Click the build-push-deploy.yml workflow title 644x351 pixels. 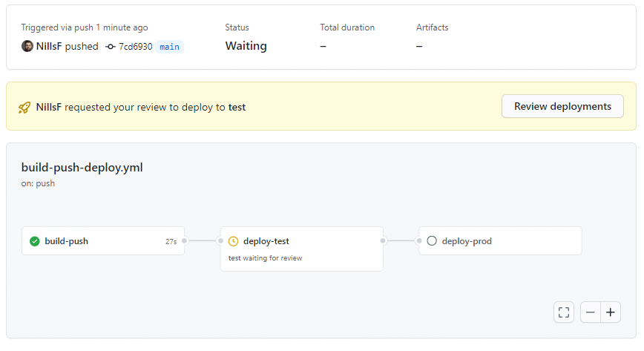pos(82,167)
